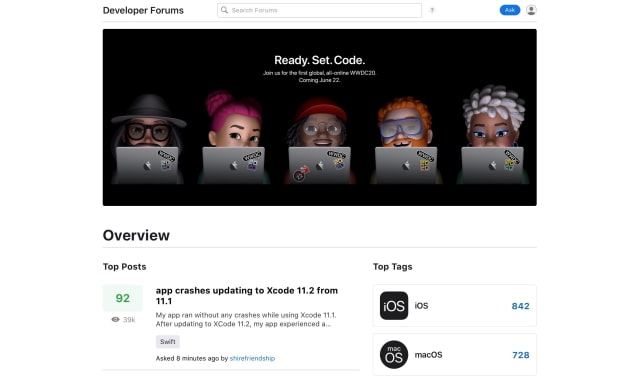Open the macOS tag count 728

tap(521, 355)
